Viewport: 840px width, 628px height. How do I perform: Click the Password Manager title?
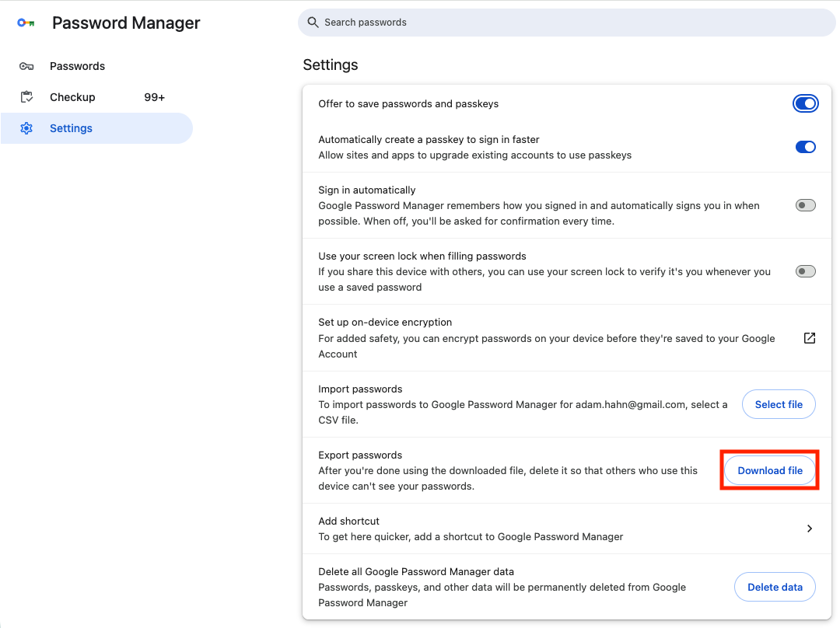[126, 23]
